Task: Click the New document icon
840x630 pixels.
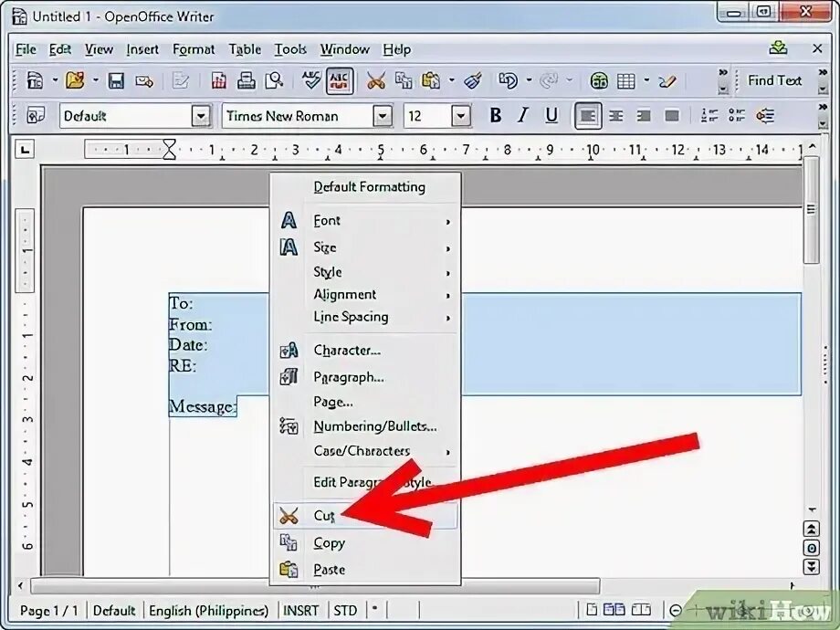Action: coord(35,80)
